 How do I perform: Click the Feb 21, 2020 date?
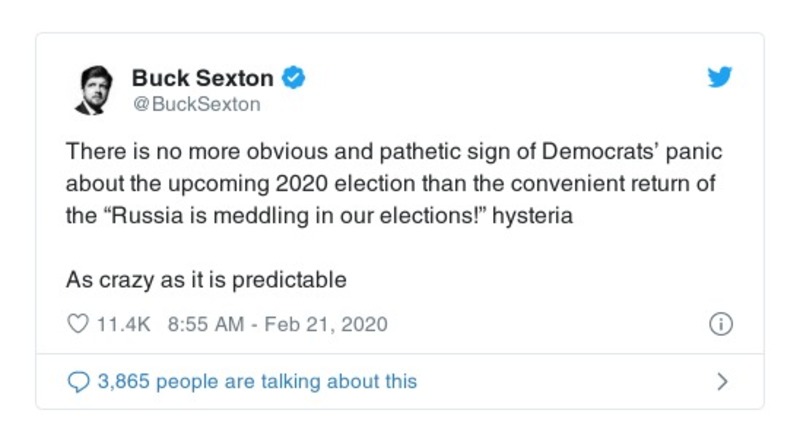[x=328, y=325]
